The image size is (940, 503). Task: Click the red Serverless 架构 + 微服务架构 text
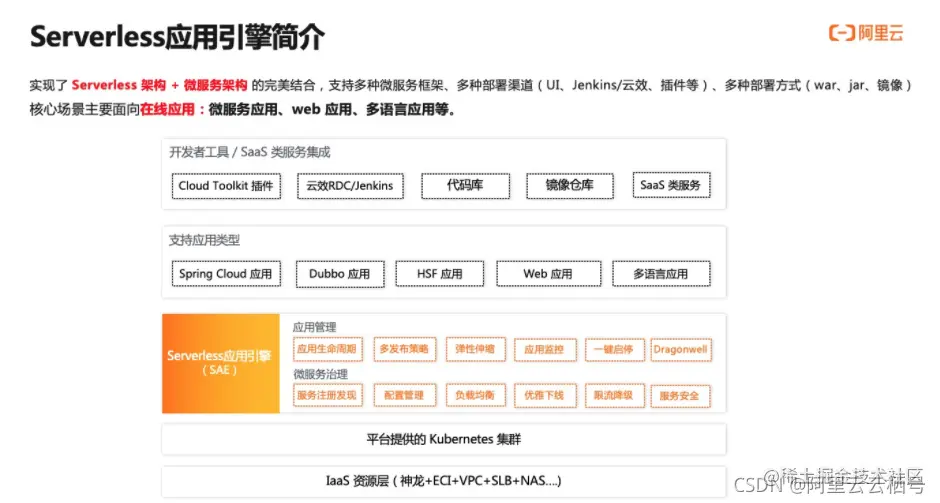click(159, 85)
